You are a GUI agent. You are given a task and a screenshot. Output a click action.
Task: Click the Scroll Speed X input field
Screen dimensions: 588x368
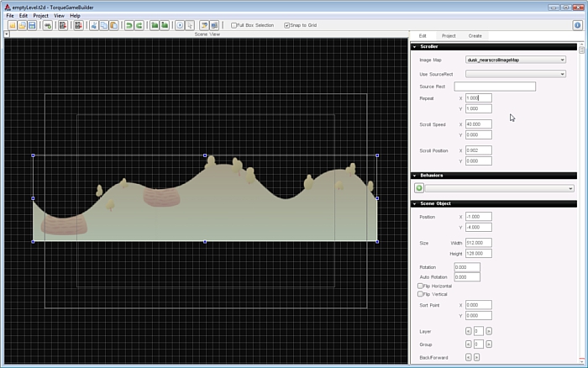478,124
